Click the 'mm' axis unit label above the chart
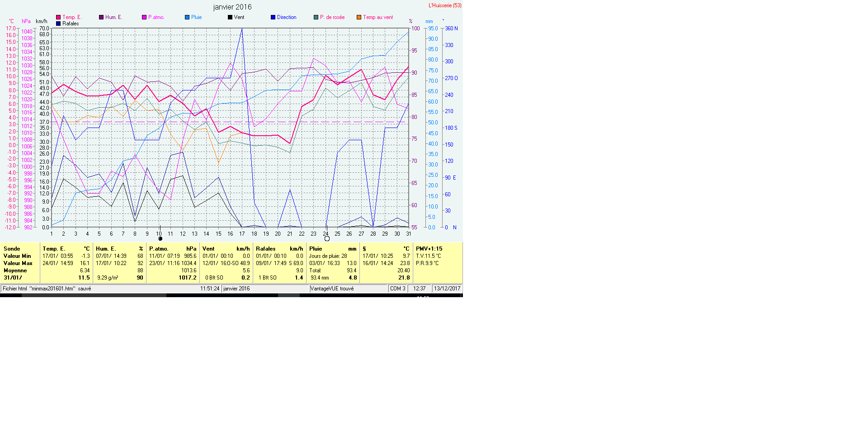The height and width of the screenshot is (422, 868). tap(429, 21)
